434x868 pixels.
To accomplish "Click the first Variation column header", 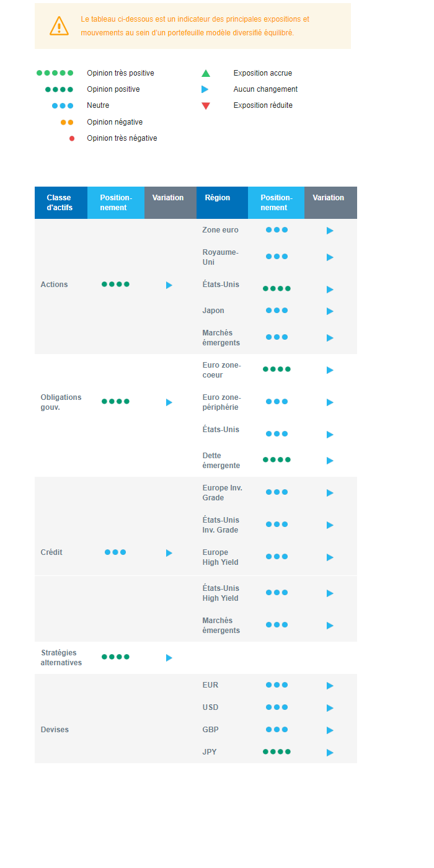I will (168, 198).
